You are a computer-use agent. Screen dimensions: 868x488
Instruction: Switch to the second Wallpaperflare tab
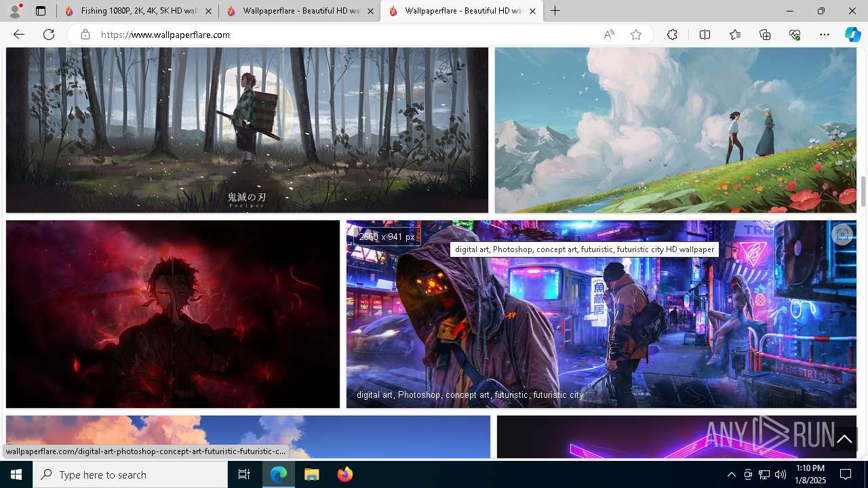click(300, 11)
